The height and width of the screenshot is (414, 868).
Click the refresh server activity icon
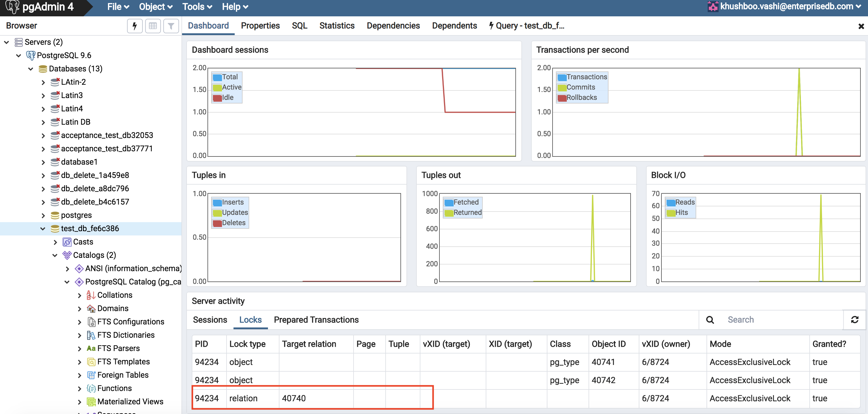tap(854, 320)
